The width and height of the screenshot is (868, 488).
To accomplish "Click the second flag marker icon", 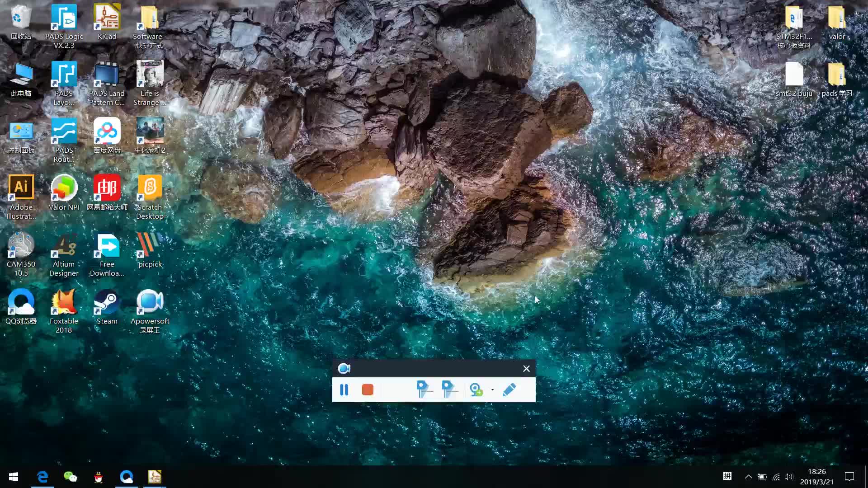I will tap(449, 389).
